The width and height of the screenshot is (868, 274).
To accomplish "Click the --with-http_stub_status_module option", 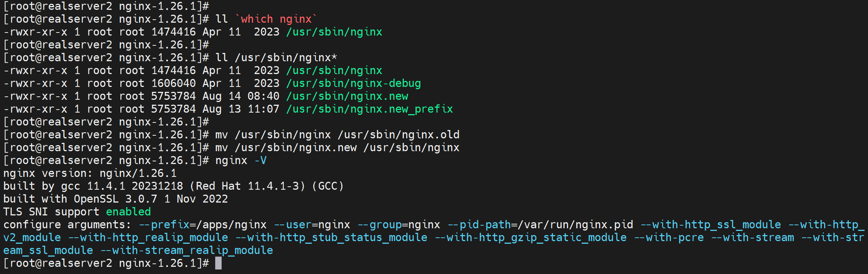I will [331, 237].
